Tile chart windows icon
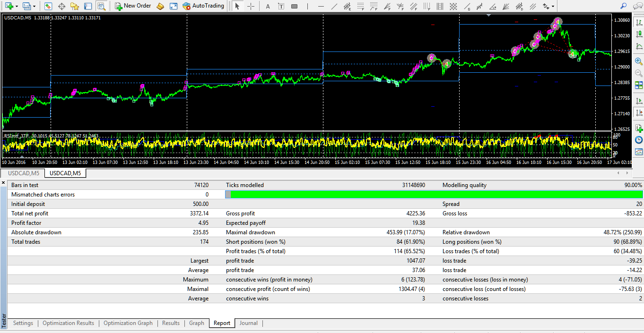 click(x=639, y=85)
